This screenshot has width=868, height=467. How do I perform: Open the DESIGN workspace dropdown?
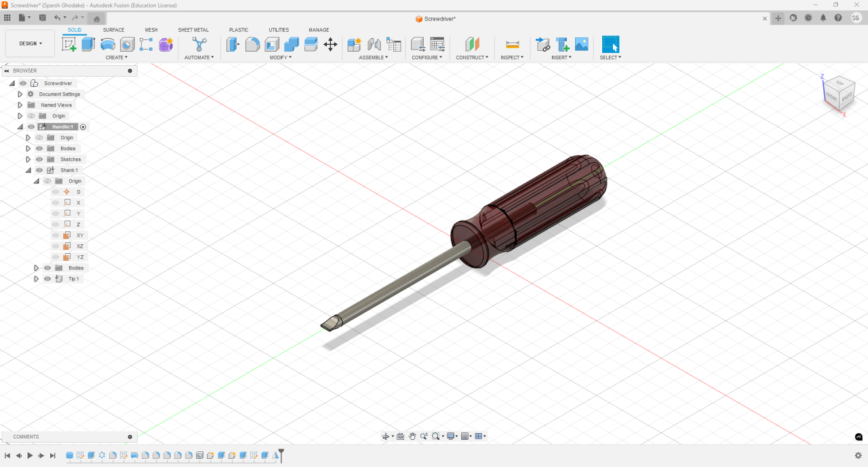tap(31, 43)
